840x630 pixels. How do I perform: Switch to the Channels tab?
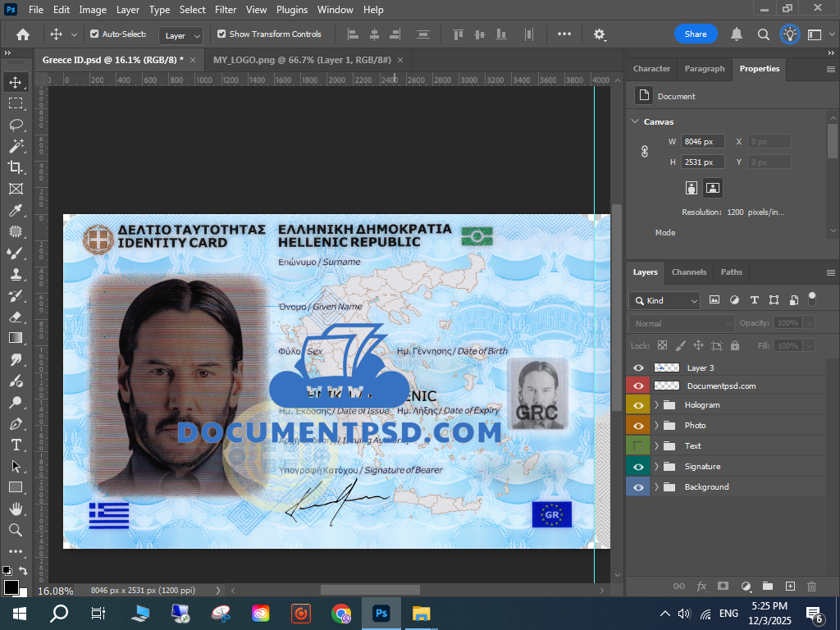[688, 272]
